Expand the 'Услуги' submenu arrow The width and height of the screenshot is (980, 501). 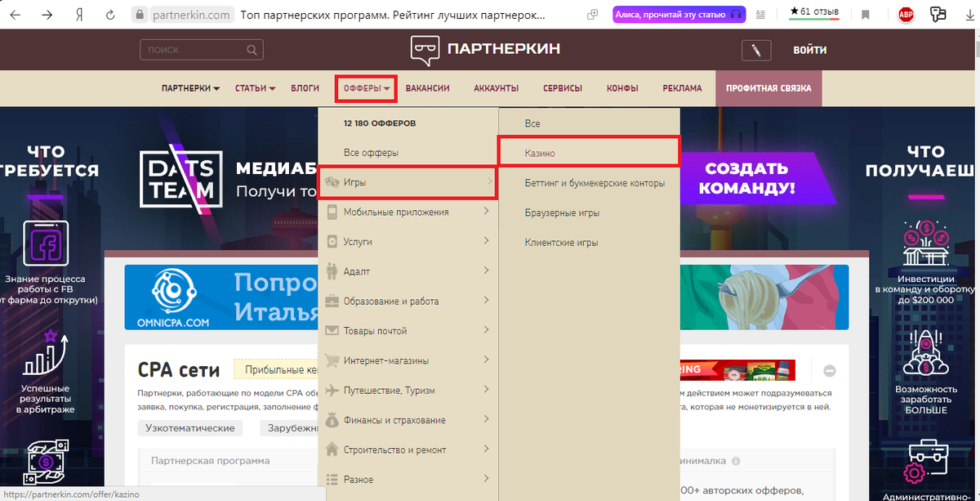[487, 241]
